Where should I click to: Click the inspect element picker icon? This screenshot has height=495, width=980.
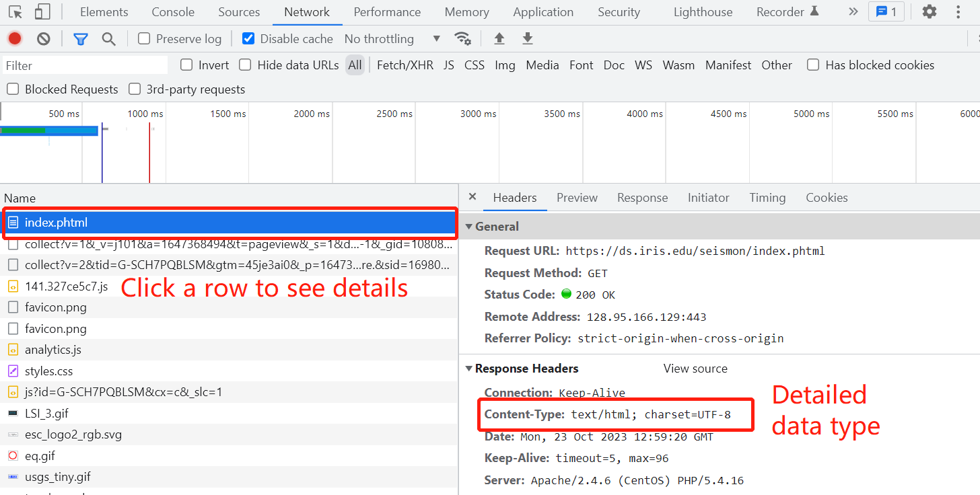click(15, 12)
